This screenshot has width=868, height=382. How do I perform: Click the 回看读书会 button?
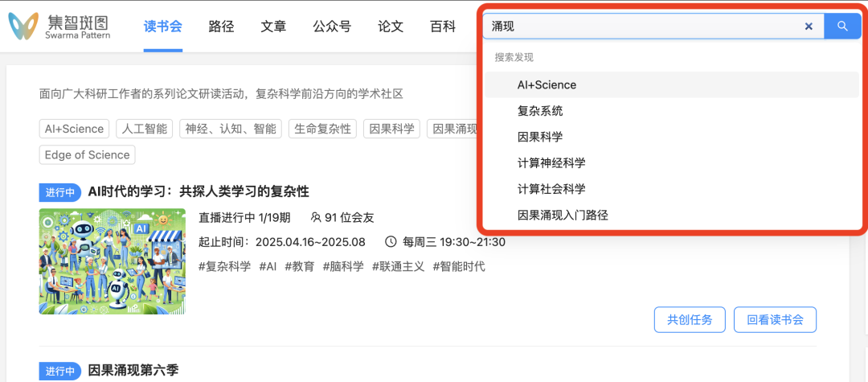[775, 319]
